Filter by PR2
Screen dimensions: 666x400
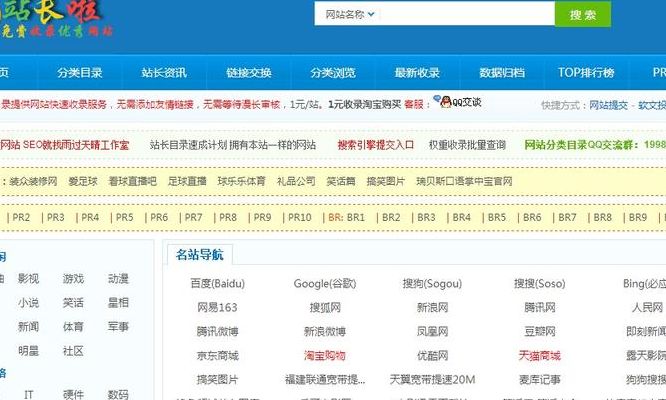pyautogui.click(x=21, y=217)
